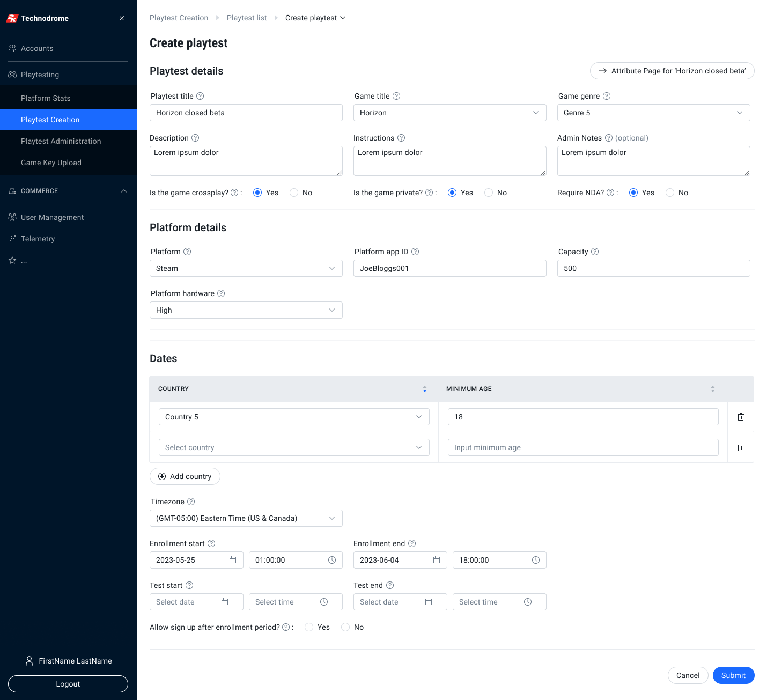This screenshot has height=700, width=767.
Task: Click clock icon in Enrollment start time 01:00:00
Action: point(332,560)
